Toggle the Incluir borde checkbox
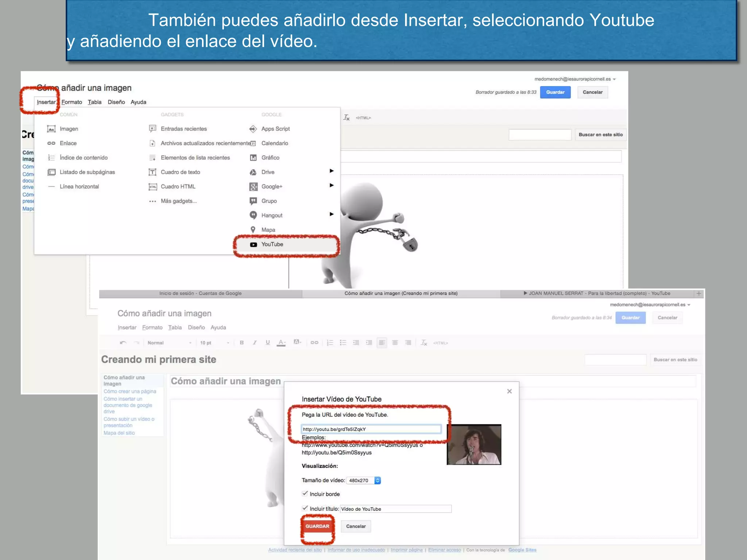The width and height of the screenshot is (747, 560). point(305,494)
